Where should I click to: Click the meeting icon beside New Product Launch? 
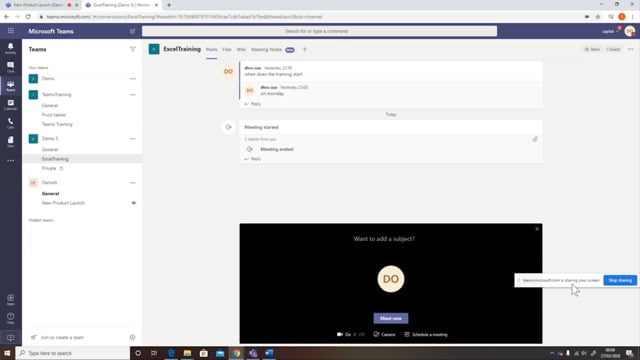(x=133, y=203)
